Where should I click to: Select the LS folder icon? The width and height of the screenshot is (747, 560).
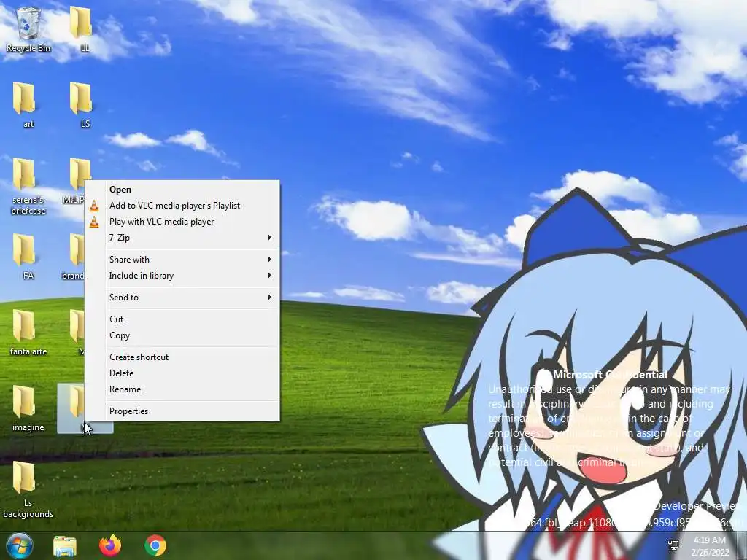tap(81, 105)
